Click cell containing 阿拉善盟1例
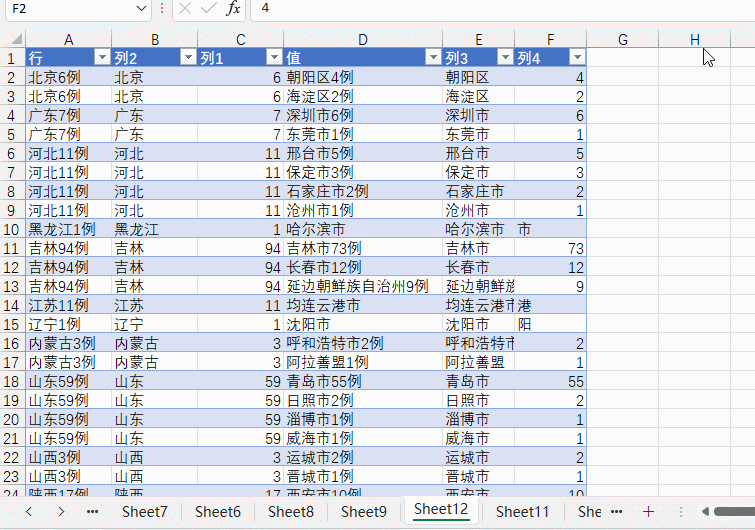This screenshot has width=755, height=530. tap(363, 362)
